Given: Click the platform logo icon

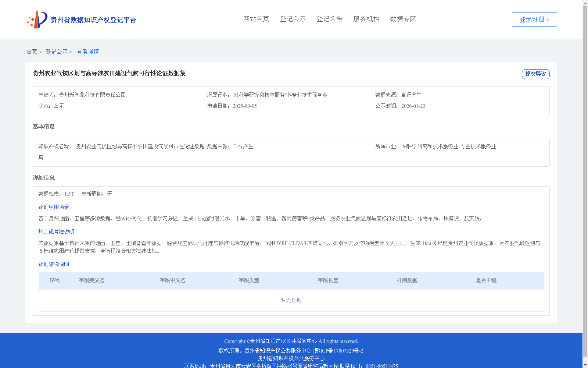Looking at the screenshot, I should click(x=37, y=20).
